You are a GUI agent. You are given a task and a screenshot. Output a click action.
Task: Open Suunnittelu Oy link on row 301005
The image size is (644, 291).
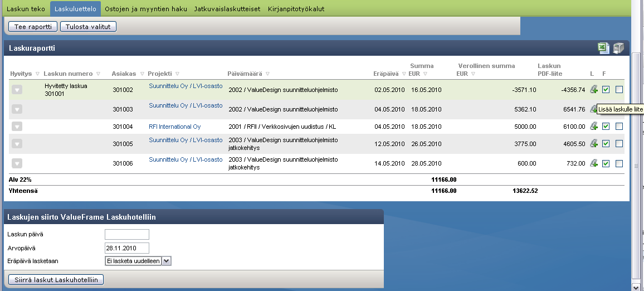(x=186, y=140)
